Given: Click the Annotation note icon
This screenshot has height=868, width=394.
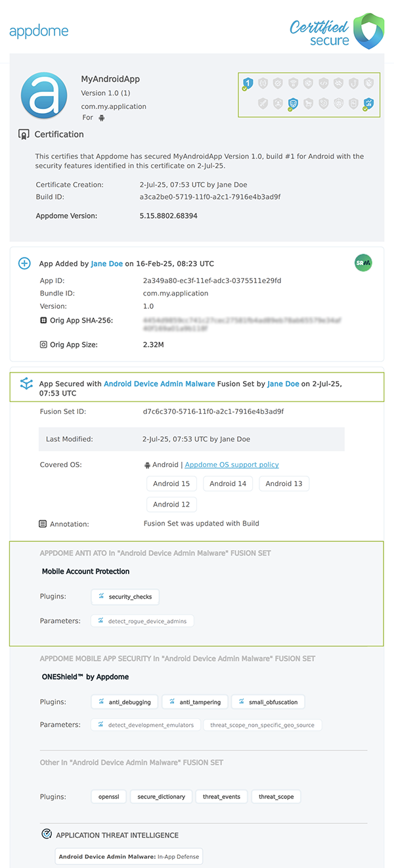Looking at the screenshot, I should 43,524.
